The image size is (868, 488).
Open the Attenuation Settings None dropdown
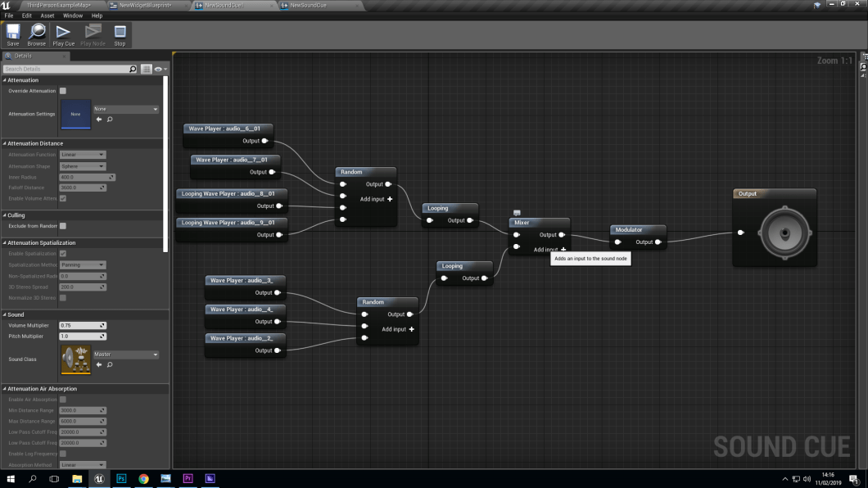coord(125,108)
